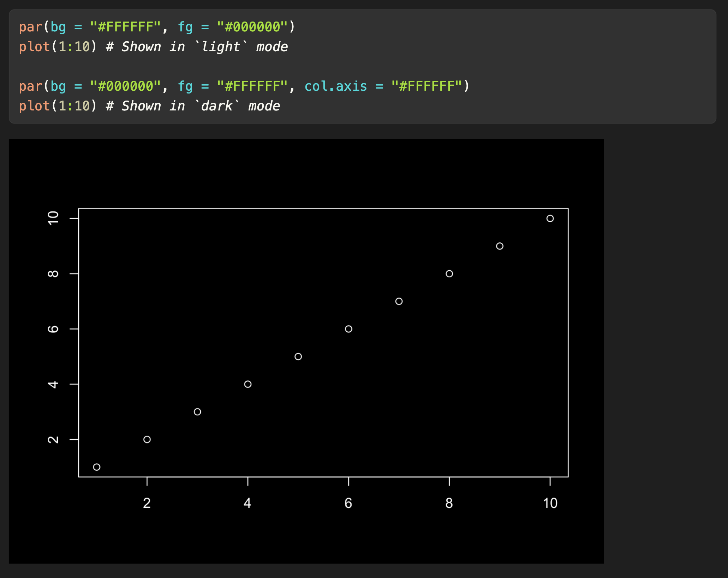Click the plot point at value 9

tap(500, 246)
